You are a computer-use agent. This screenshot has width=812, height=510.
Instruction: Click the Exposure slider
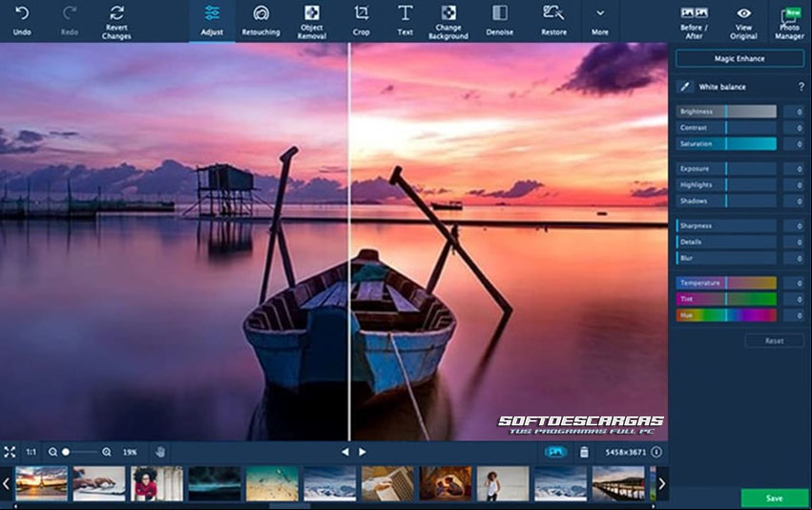(726, 168)
